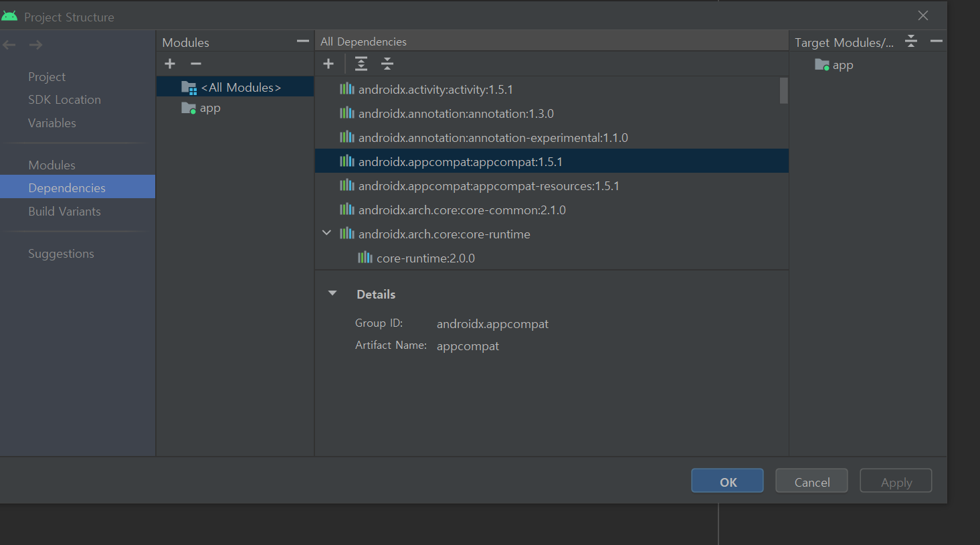980x545 pixels.
Task: Open Suggestions page
Action: pos(61,254)
